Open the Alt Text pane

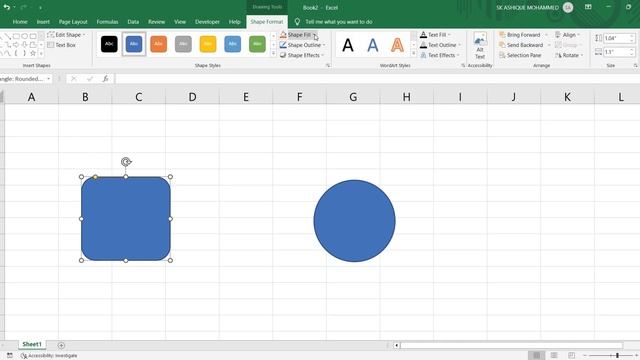(480, 46)
